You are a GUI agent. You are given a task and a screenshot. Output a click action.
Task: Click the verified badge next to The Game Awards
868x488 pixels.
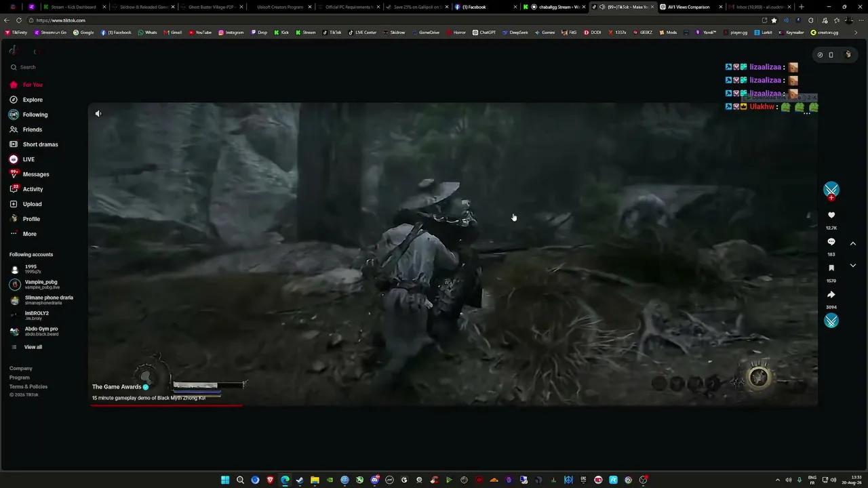coord(146,387)
